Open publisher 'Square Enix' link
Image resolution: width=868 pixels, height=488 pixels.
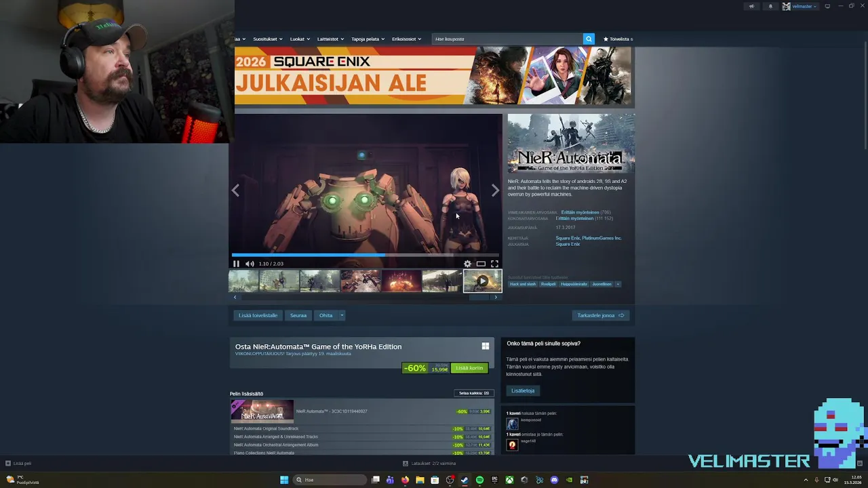(568, 244)
